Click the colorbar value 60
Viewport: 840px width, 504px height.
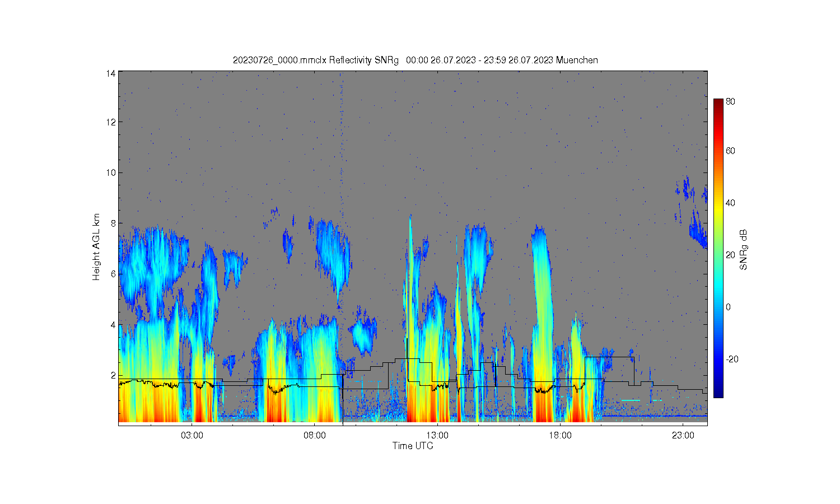[x=730, y=151]
